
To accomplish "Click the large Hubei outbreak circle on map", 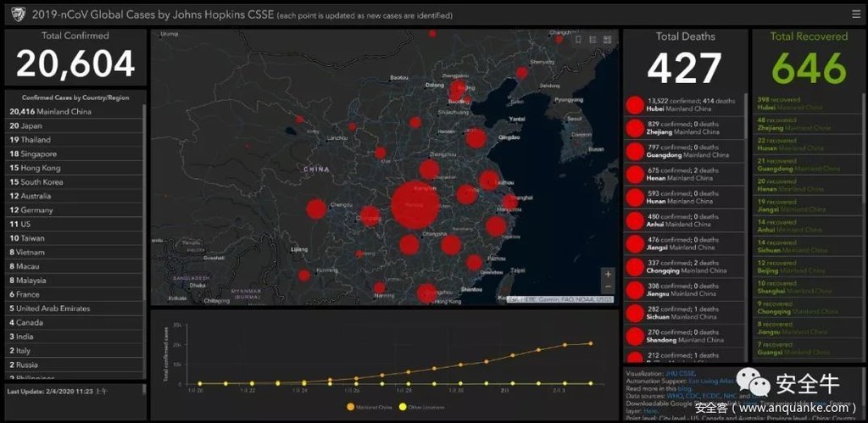I will [415, 206].
